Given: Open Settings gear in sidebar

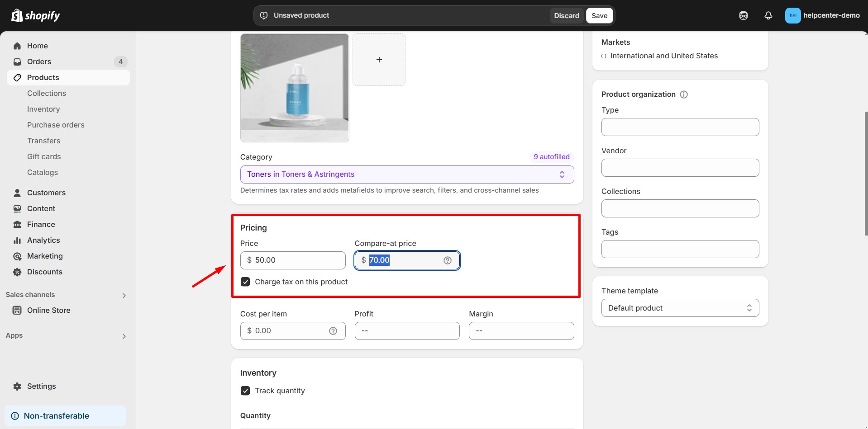Looking at the screenshot, I should (x=17, y=387).
